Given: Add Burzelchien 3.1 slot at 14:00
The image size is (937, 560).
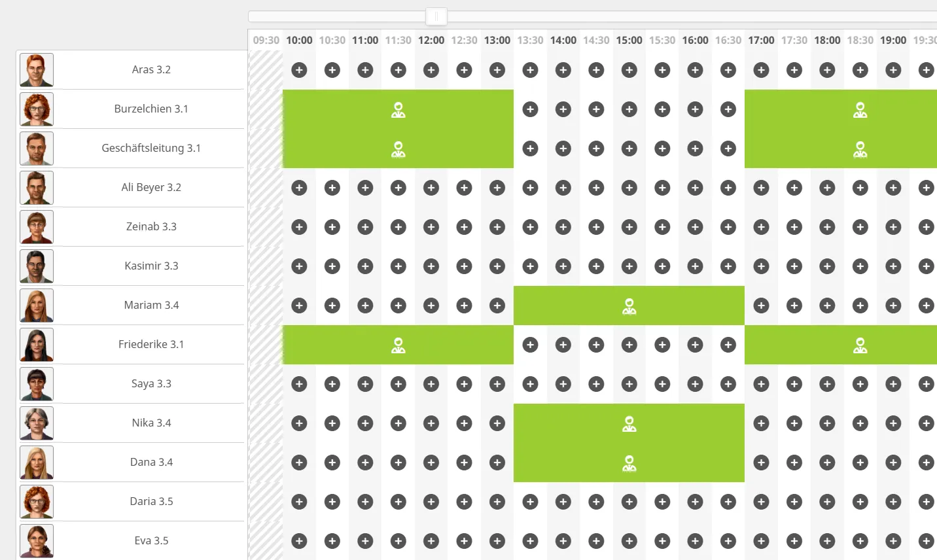Looking at the screenshot, I should coord(563,109).
